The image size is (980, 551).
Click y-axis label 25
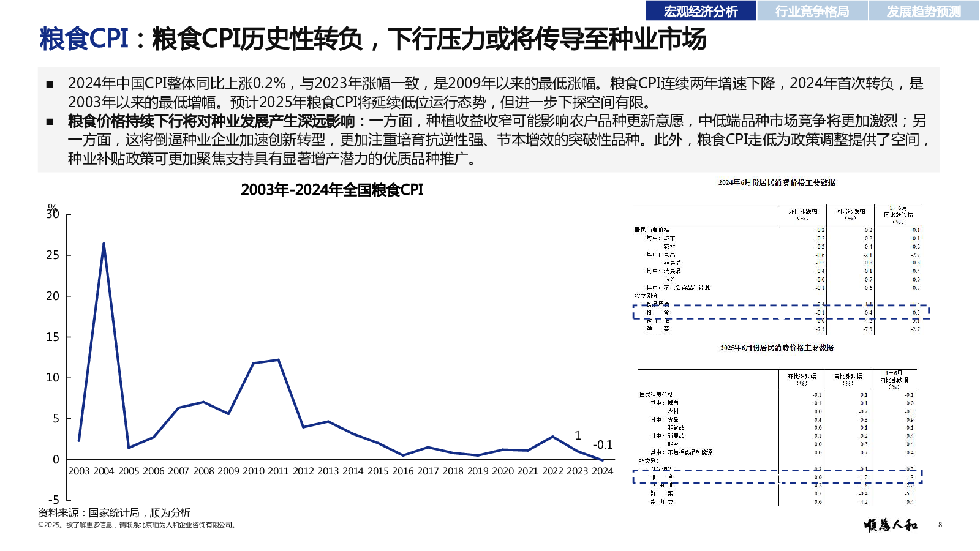click(53, 255)
